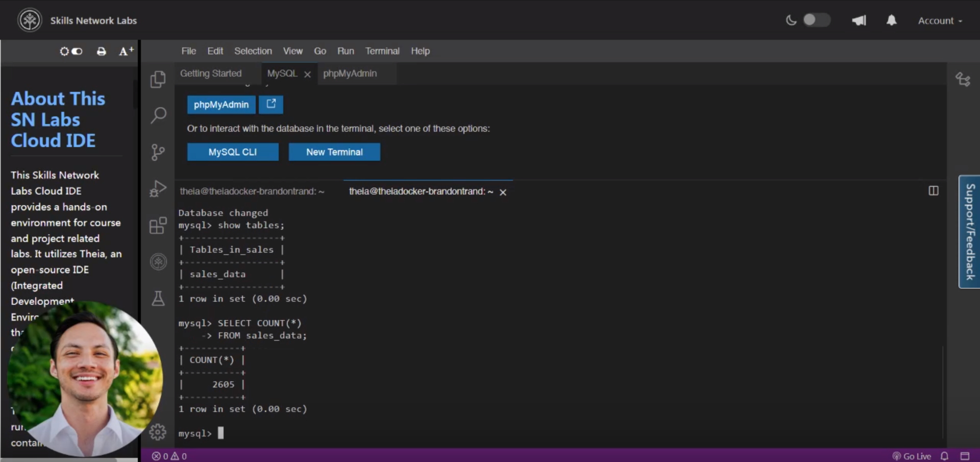Viewport: 980px width, 462px height.
Task: Click the sales_data table name row
Action: pos(217,274)
